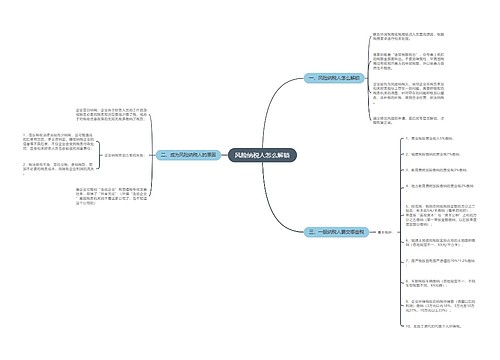500x360 pixels.
Task: Select item 7 about 房产税
Action: 440,263
